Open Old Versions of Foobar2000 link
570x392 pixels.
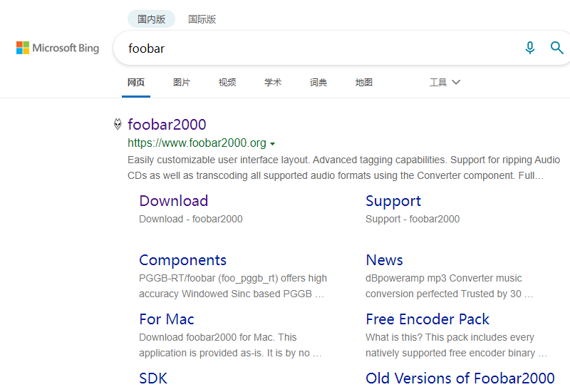point(460,378)
